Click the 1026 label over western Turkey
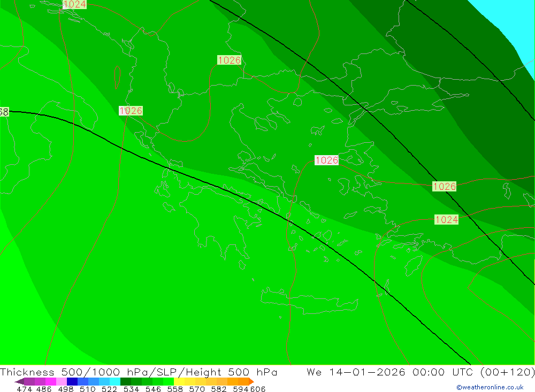This screenshot has width=535, height=392. click(444, 186)
